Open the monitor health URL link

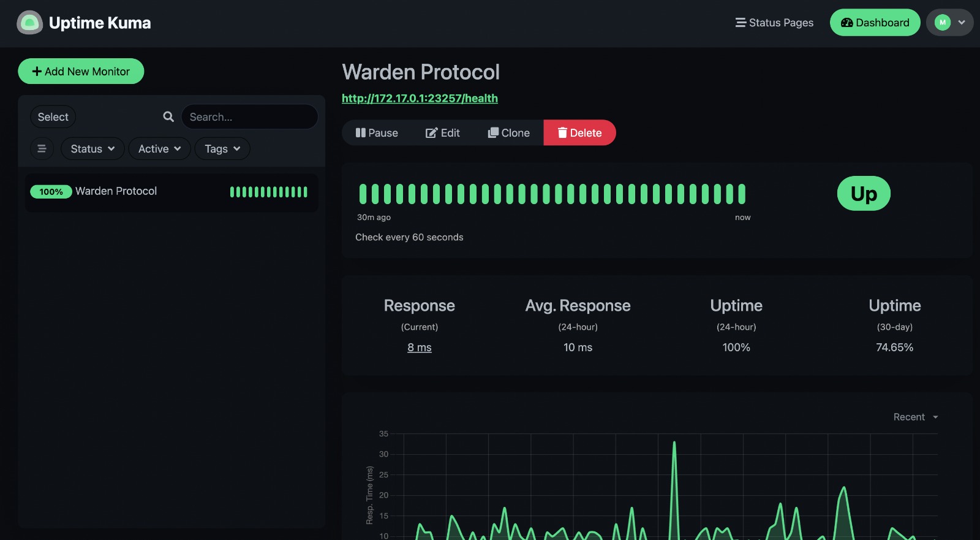coord(420,98)
